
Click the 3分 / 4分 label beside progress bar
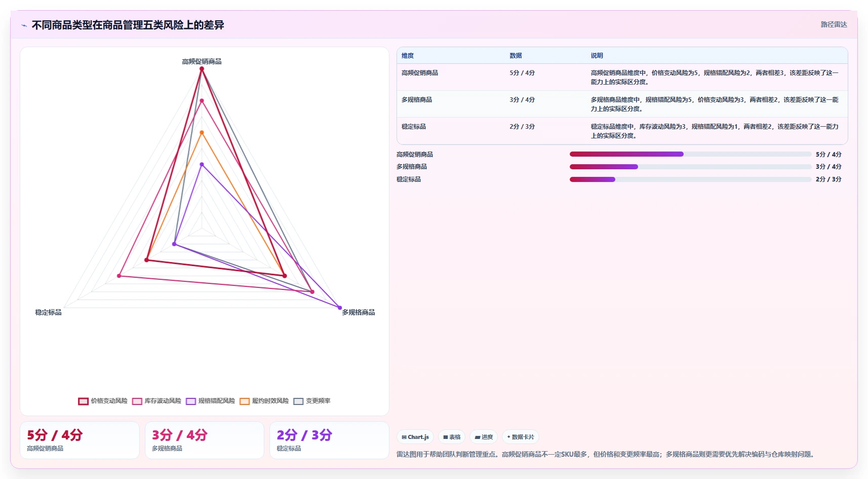coord(828,167)
